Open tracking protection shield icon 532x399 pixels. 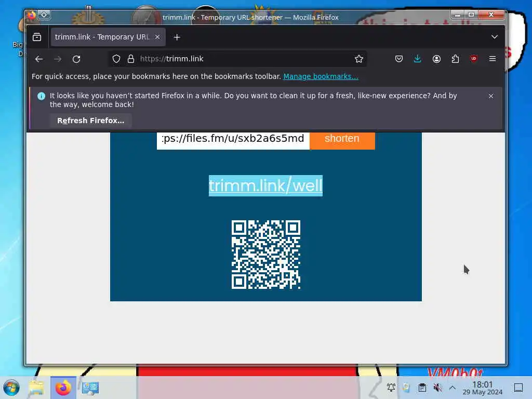tap(116, 59)
